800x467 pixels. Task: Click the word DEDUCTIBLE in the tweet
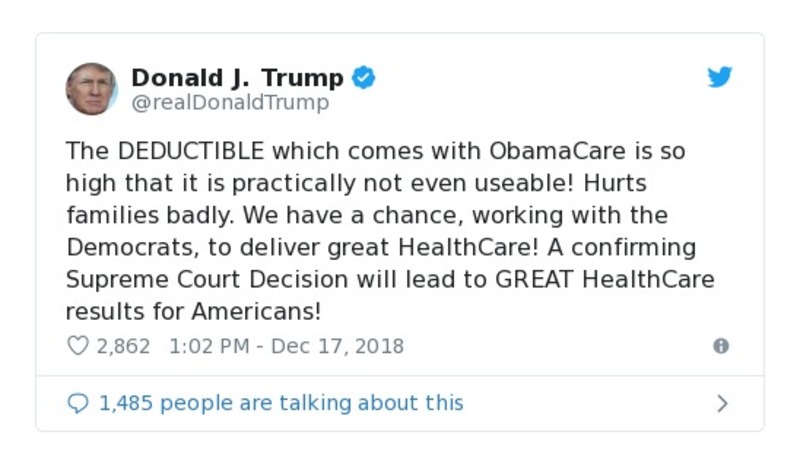[x=191, y=152]
